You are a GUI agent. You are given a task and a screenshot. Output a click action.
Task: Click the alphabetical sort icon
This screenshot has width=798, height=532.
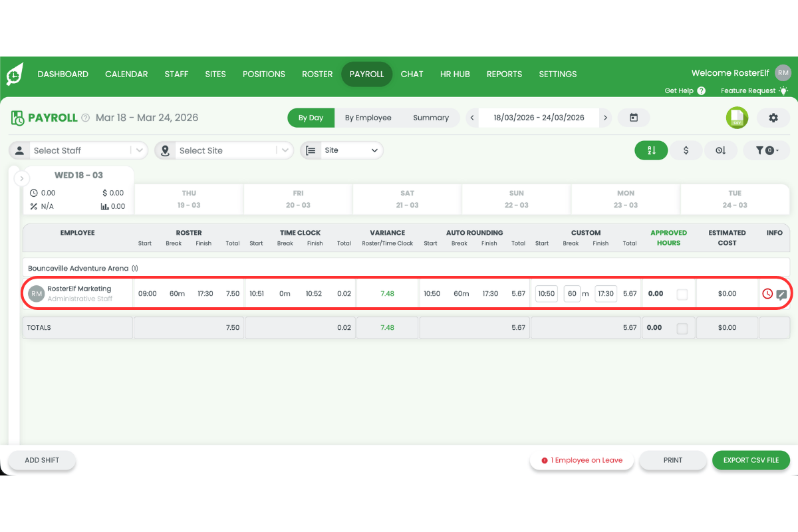click(x=651, y=150)
